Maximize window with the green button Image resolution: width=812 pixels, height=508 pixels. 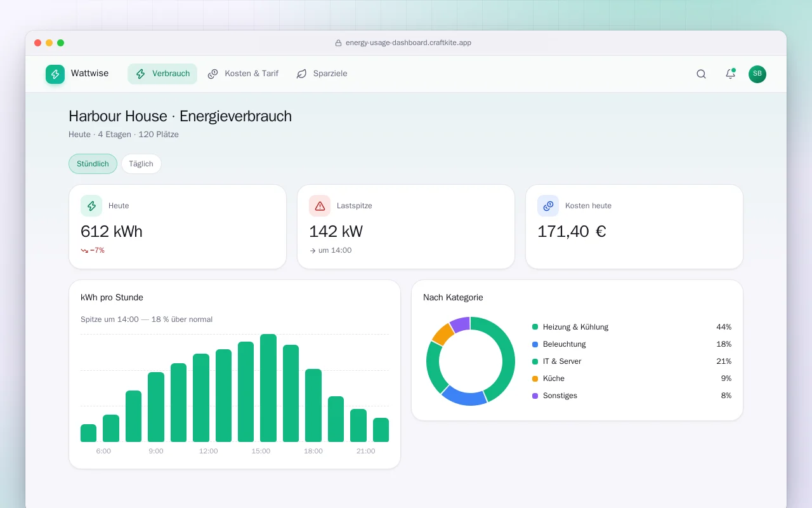point(61,43)
